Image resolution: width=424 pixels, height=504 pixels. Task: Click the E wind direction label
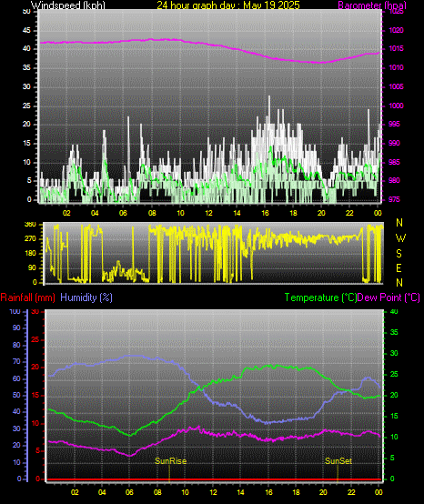[399, 268]
